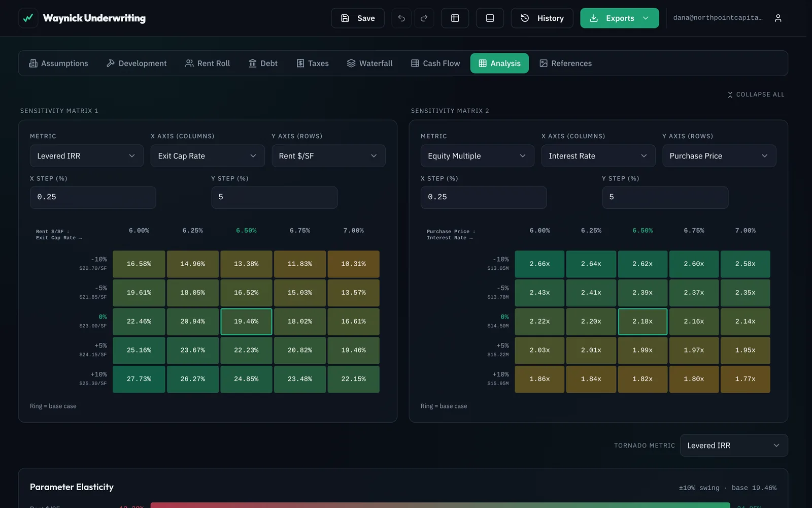Click the 2.03x equity multiple cell
This screenshot has width=812, height=508.
coord(539,351)
